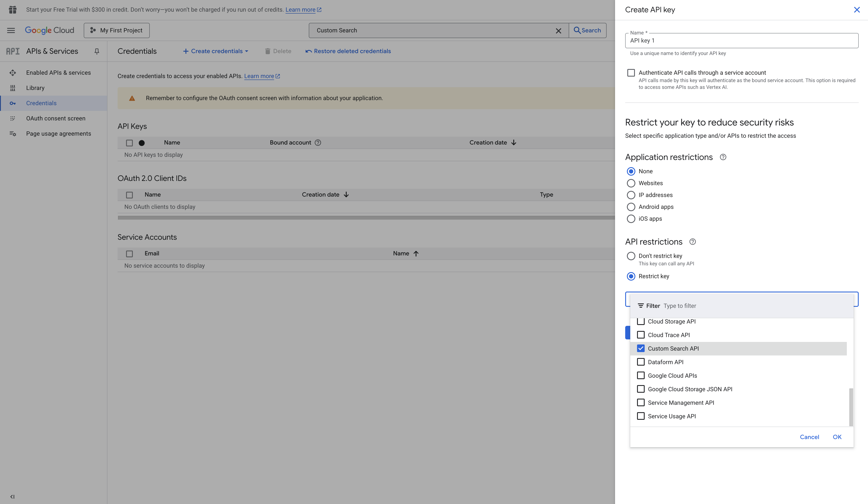Click the free trial gift icon
Viewport: 868px width, 504px height.
point(13,10)
